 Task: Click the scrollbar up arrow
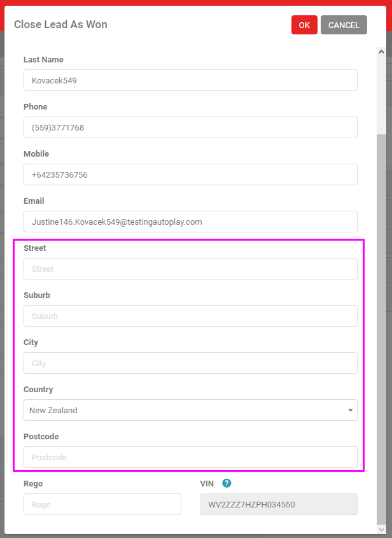[x=381, y=52]
